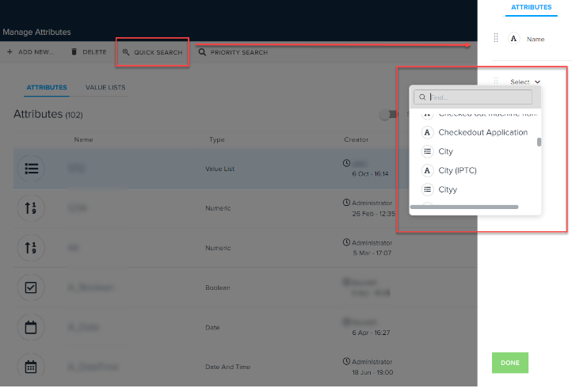
Task: Select the Date And Time type cell
Action: point(227,367)
